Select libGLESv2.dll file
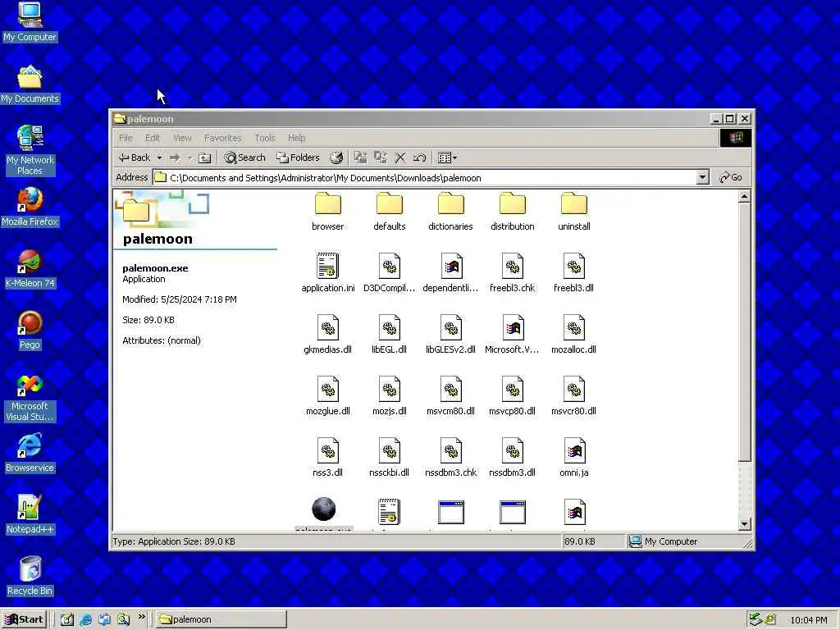Viewport: 840px width, 630px height. tap(450, 335)
